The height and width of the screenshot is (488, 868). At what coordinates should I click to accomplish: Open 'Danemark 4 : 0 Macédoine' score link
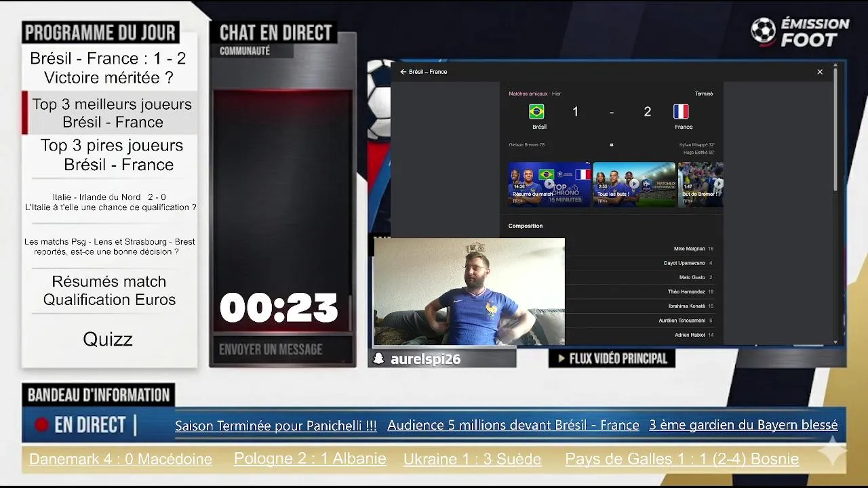pyautogui.click(x=121, y=459)
